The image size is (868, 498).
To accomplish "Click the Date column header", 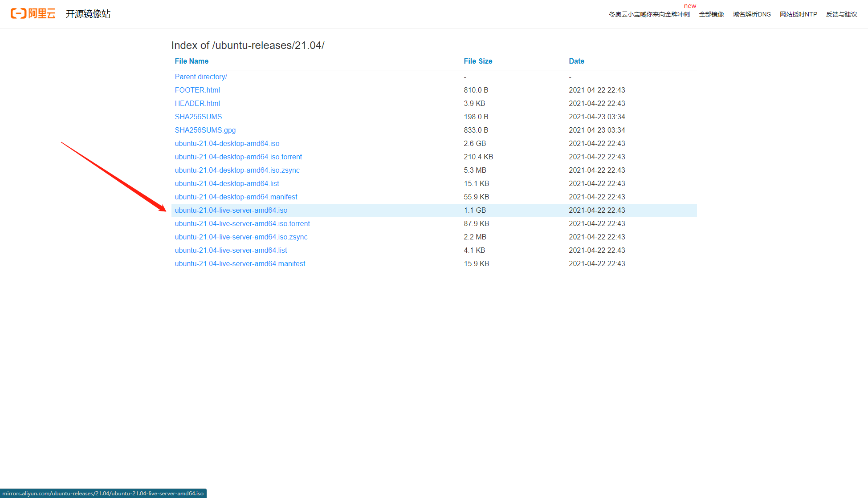I will coord(576,61).
